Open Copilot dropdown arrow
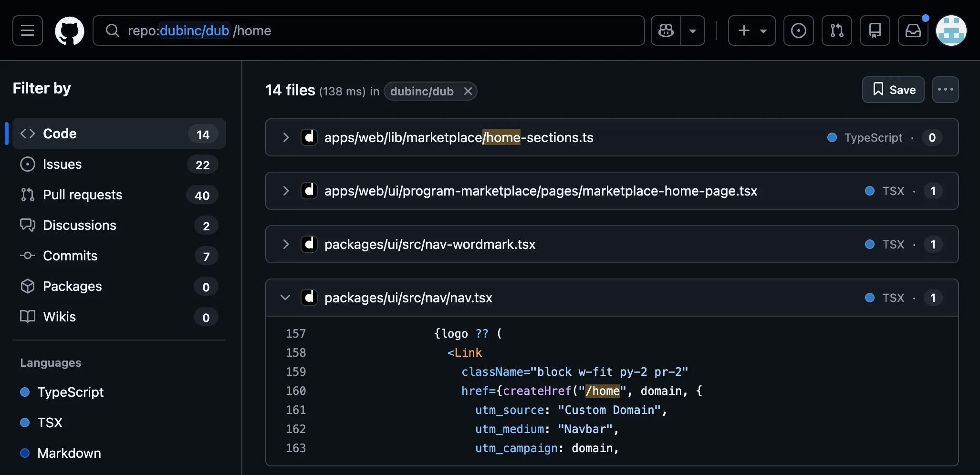 [693, 31]
